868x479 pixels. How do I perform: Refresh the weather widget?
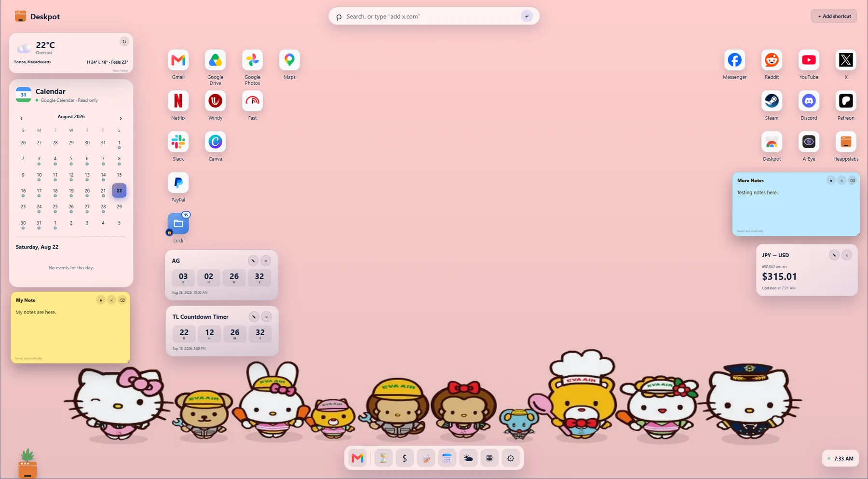(x=124, y=41)
